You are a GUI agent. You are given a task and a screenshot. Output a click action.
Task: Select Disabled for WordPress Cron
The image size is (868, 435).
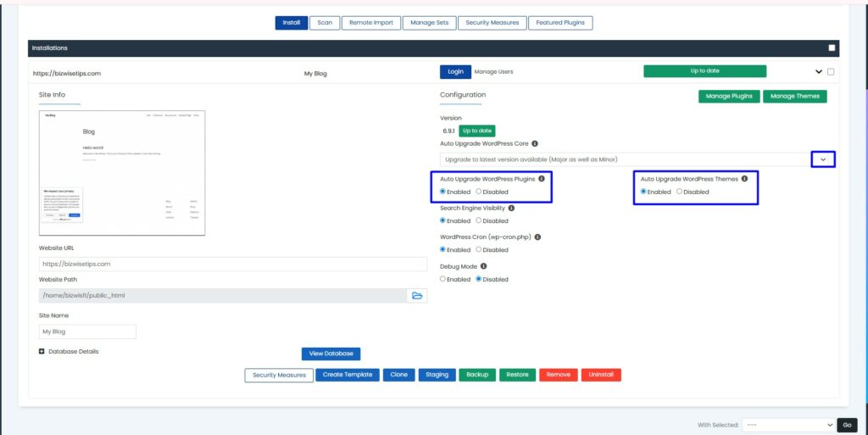pos(479,249)
